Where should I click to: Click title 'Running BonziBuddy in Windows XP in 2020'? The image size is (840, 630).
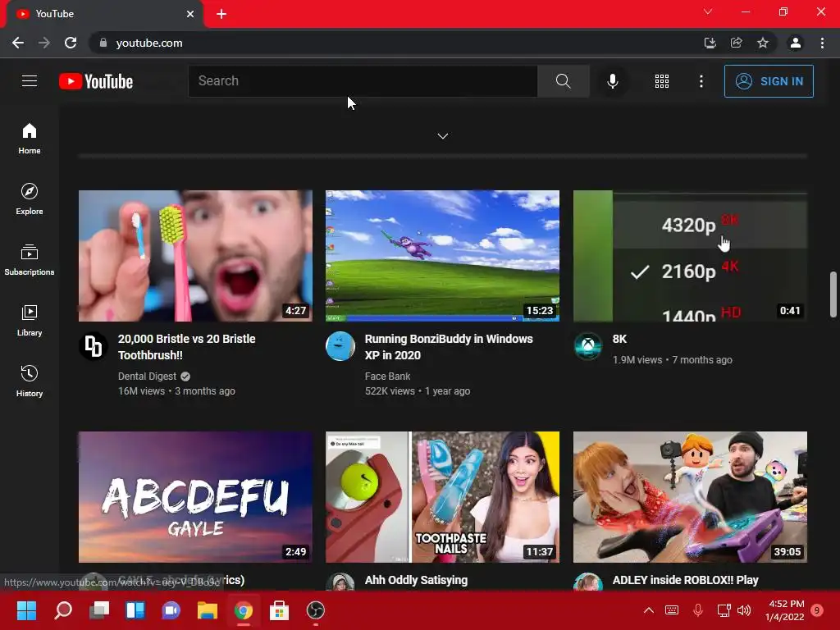[449, 347]
